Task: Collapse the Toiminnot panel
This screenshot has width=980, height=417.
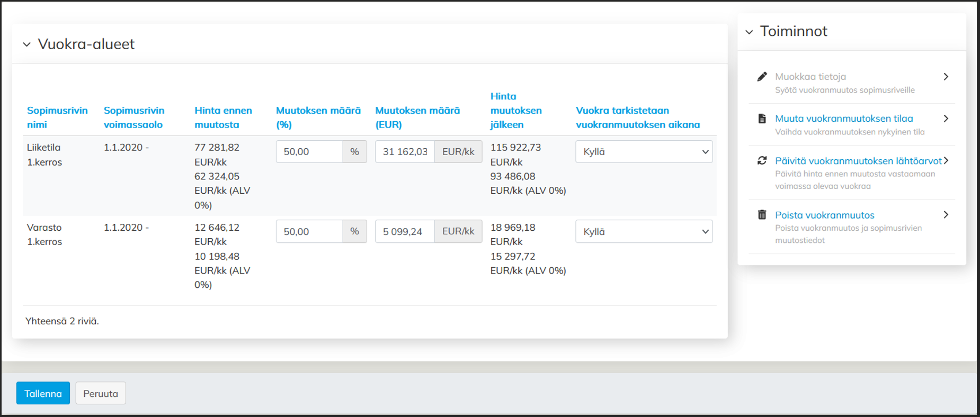Action: pyautogui.click(x=749, y=32)
